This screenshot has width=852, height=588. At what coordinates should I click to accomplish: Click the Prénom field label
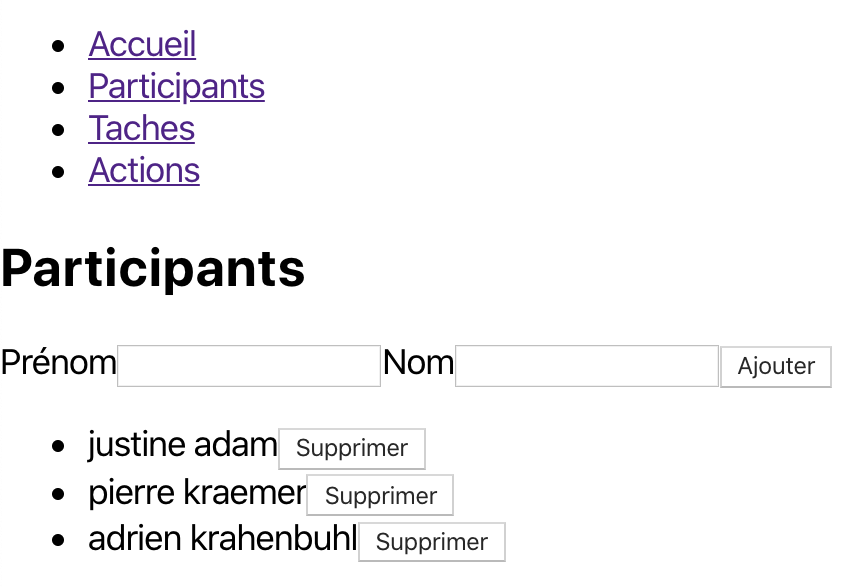(x=58, y=363)
